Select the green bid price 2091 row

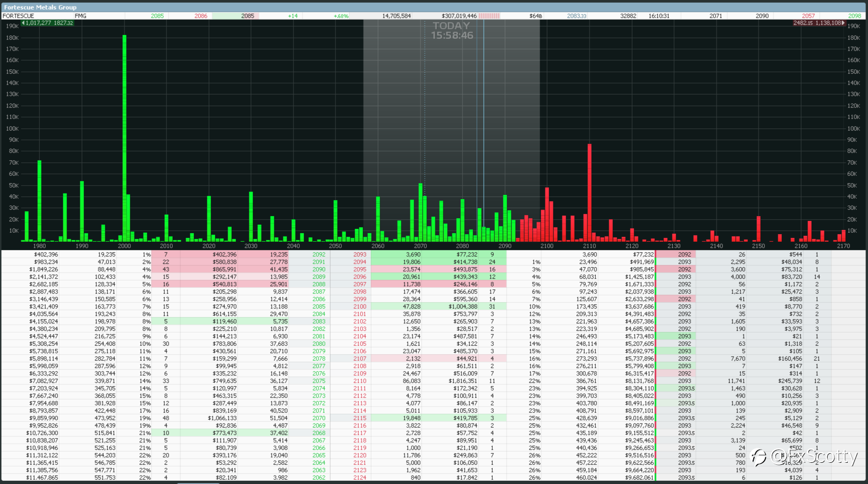click(165, 262)
